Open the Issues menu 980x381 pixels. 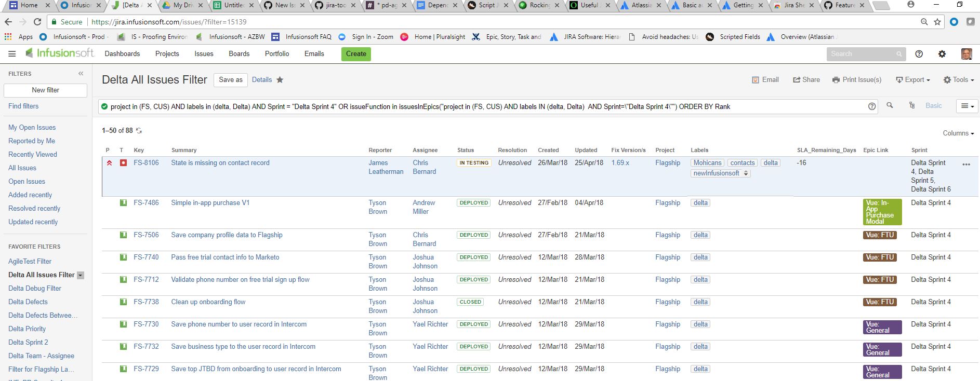pos(204,54)
